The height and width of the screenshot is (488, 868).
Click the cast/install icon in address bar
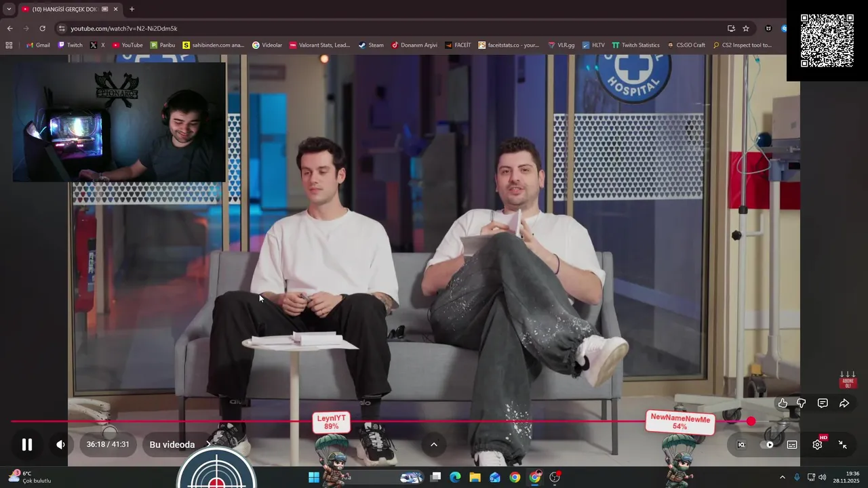pyautogui.click(x=731, y=28)
